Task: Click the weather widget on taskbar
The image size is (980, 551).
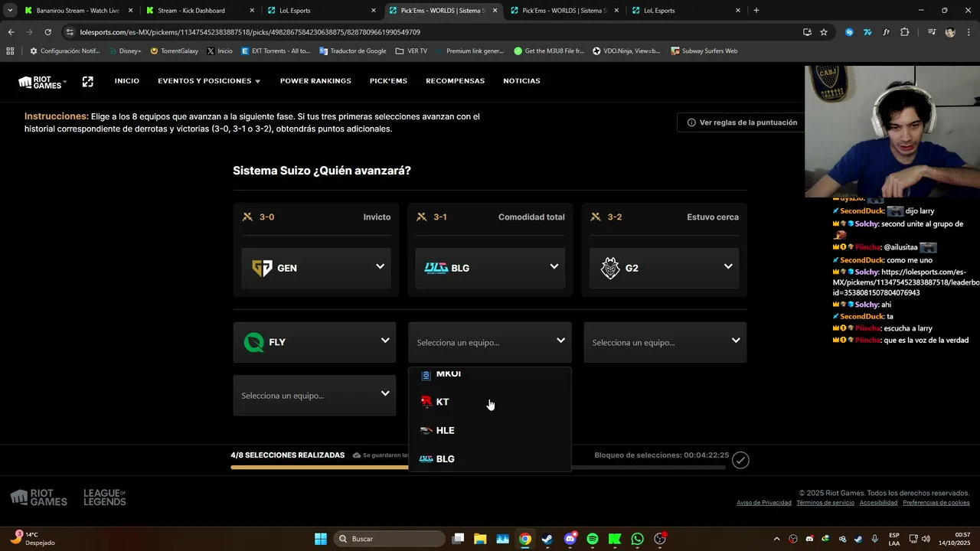Action: pyautogui.click(x=32, y=539)
